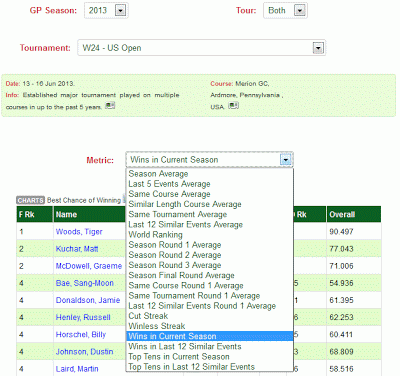Select highlighted Wins in Current Season option

(210, 336)
